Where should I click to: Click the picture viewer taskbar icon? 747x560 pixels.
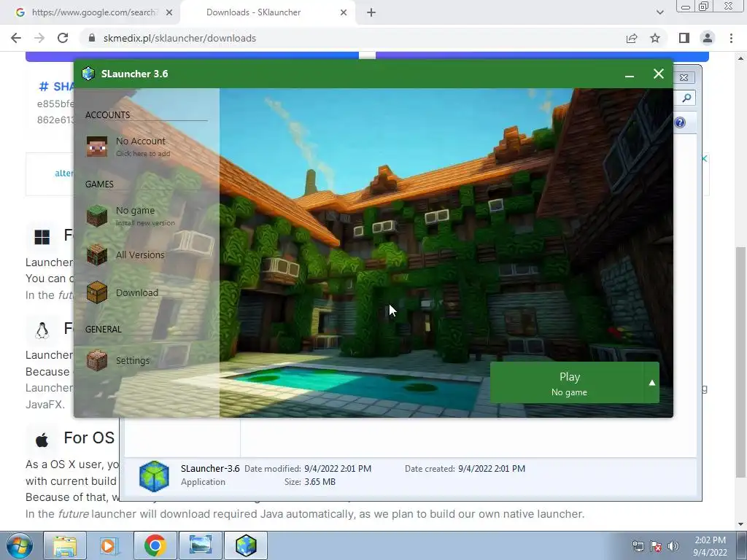coord(201,545)
